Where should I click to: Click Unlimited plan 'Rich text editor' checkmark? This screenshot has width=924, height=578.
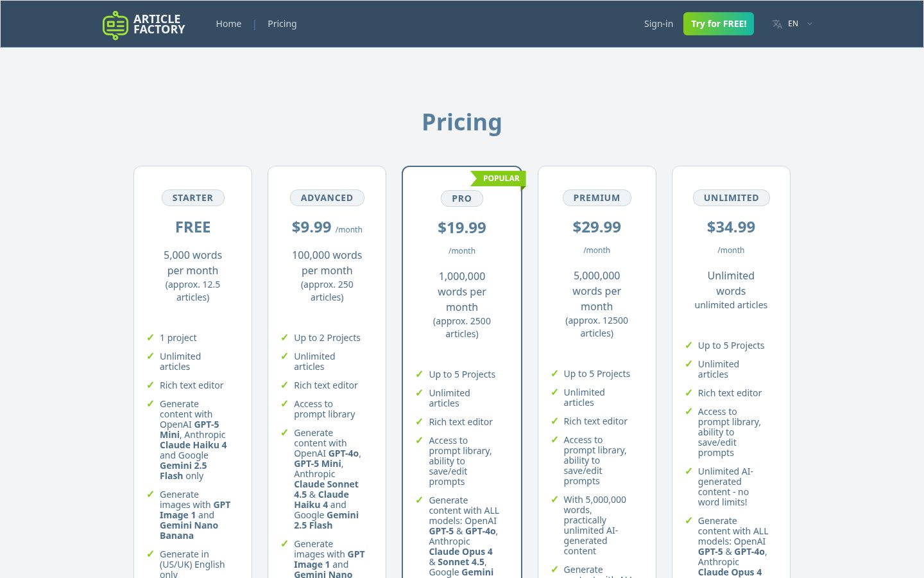point(689,393)
